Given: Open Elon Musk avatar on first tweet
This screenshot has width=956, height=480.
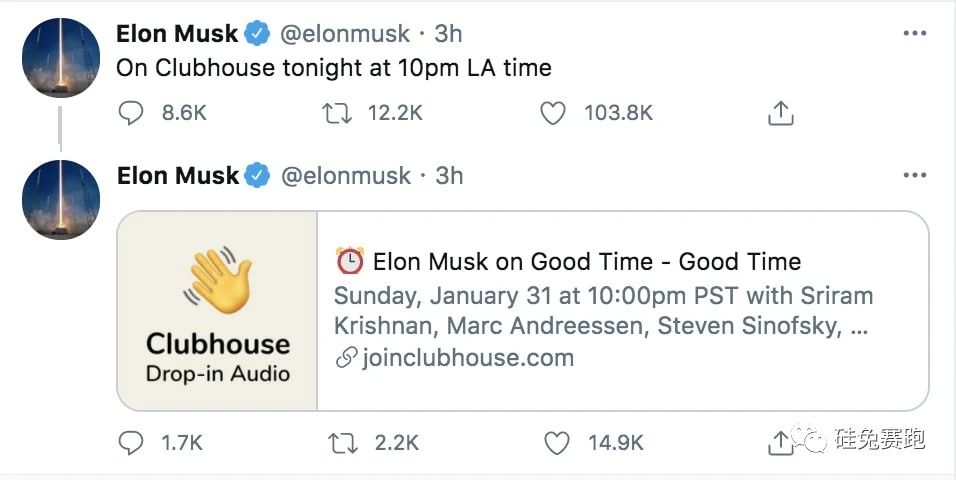Looking at the screenshot, I should click(x=61, y=58).
